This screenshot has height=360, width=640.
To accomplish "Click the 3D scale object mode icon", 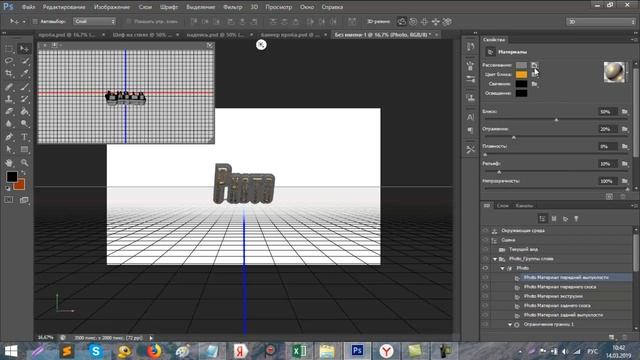I will (x=447, y=22).
